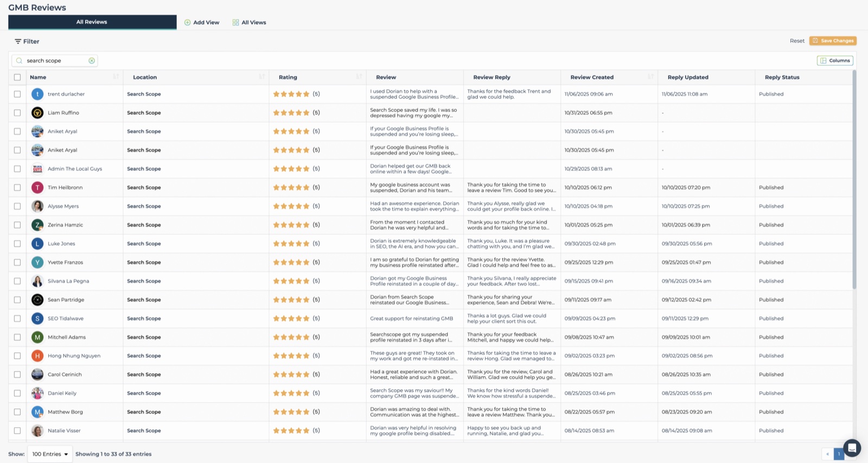Click reply date '08/23/2025 09:20 am'
Viewport: 868px width, 463px height.
click(686, 412)
